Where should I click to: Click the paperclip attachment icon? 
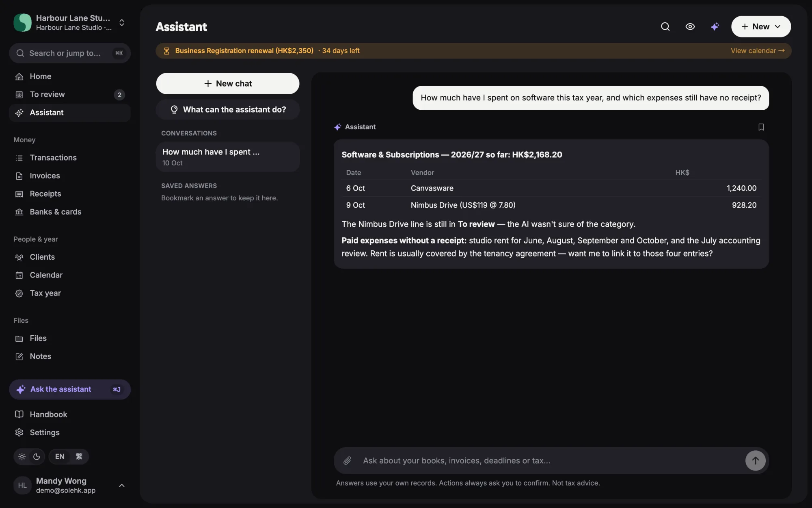coord(347,460)
